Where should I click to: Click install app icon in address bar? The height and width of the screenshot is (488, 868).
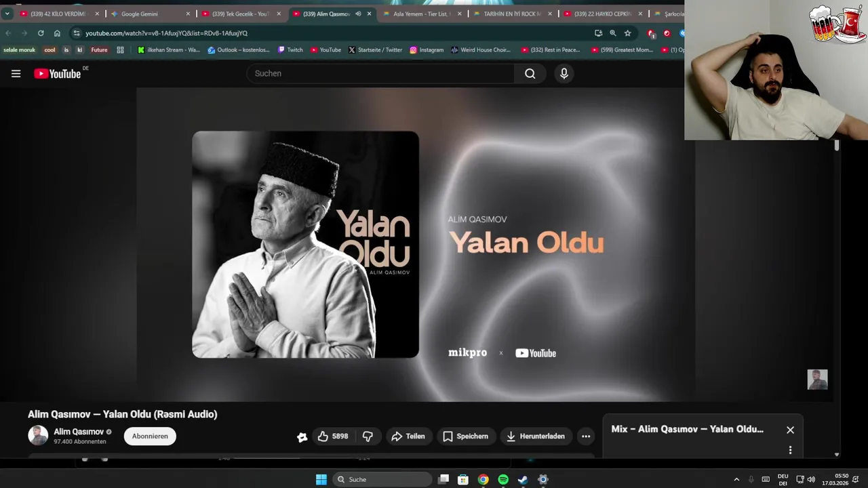tap(598, 33)
